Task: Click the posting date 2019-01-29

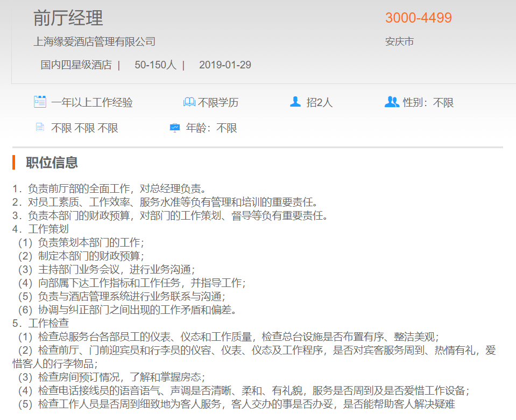Action: (x=225, y=65)
